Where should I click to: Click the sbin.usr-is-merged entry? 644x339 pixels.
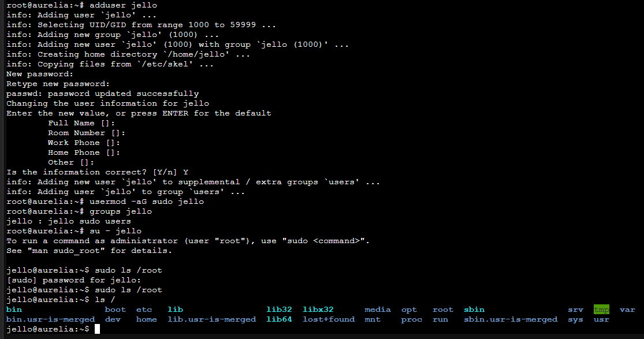pyautogui.click(x=511, y=319)
